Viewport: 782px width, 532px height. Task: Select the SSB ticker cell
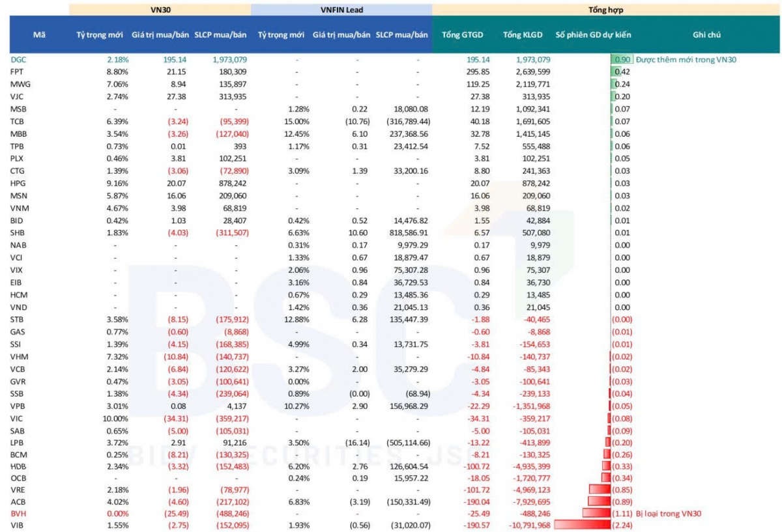point(17,393)
